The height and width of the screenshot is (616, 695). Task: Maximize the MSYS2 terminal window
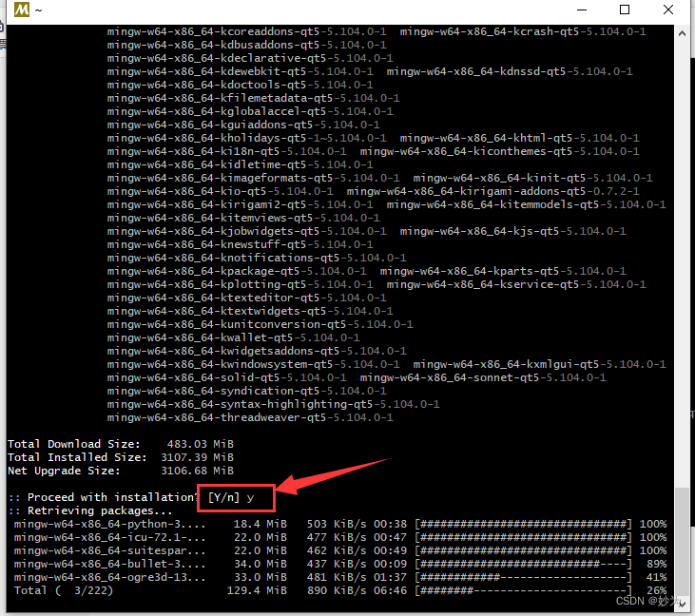[x=625, y=10]
